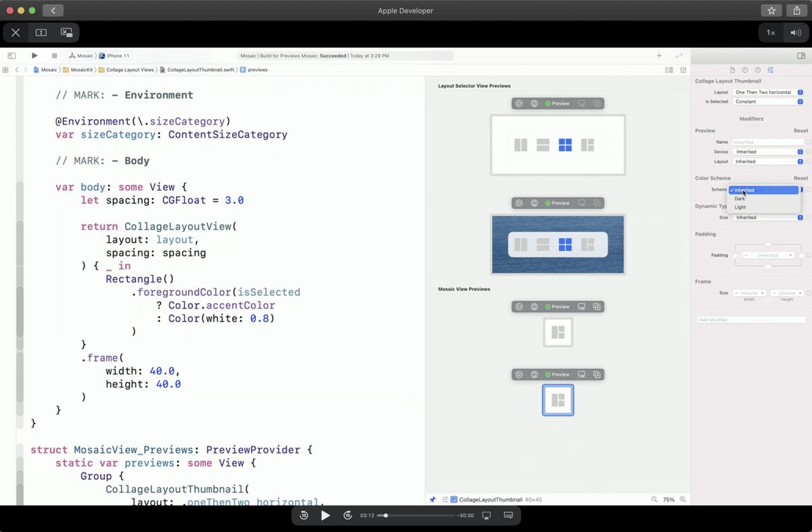
Task: Open the video volume control
Action: tap(795, 32)
